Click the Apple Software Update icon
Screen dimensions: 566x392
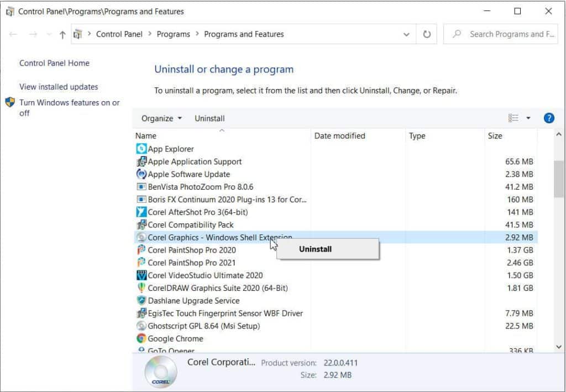pos(141,174)
